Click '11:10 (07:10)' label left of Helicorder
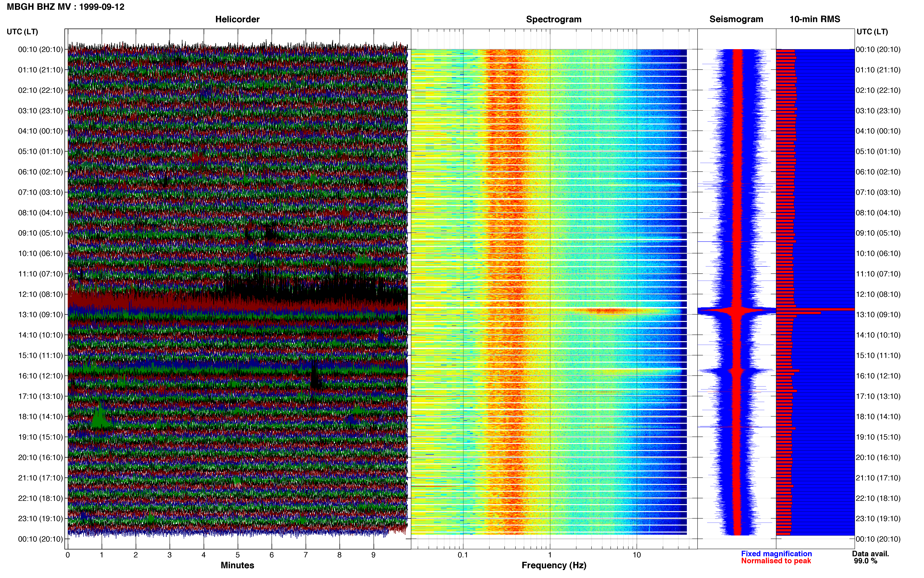The image size is (924, 578). [x=41, y=274]
